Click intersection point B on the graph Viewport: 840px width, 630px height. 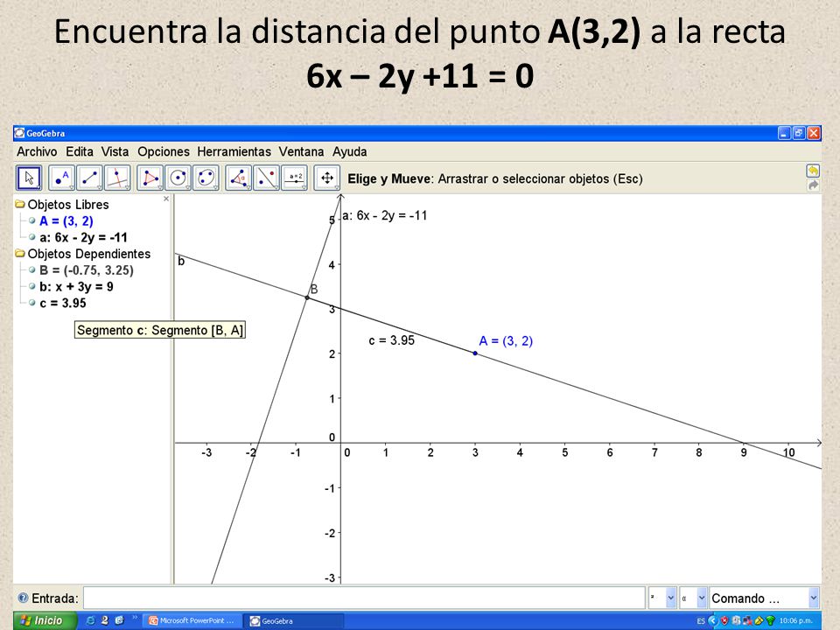(x=307, y=297)
